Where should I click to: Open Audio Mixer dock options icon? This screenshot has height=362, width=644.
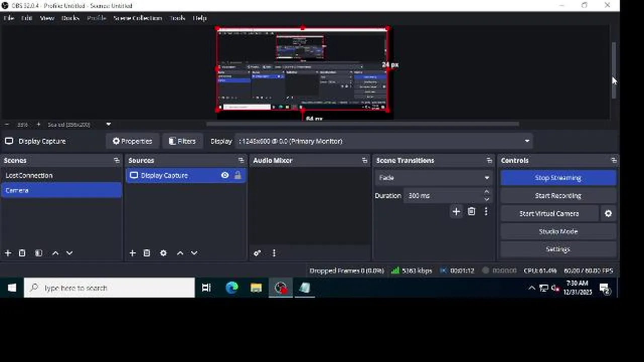[x=365, y=160]
